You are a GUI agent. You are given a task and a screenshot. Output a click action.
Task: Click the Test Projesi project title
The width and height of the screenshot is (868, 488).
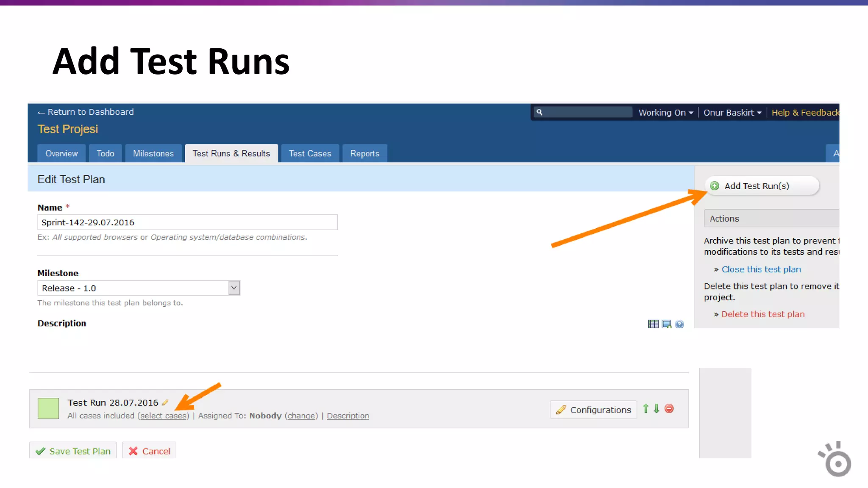point(68,129)
